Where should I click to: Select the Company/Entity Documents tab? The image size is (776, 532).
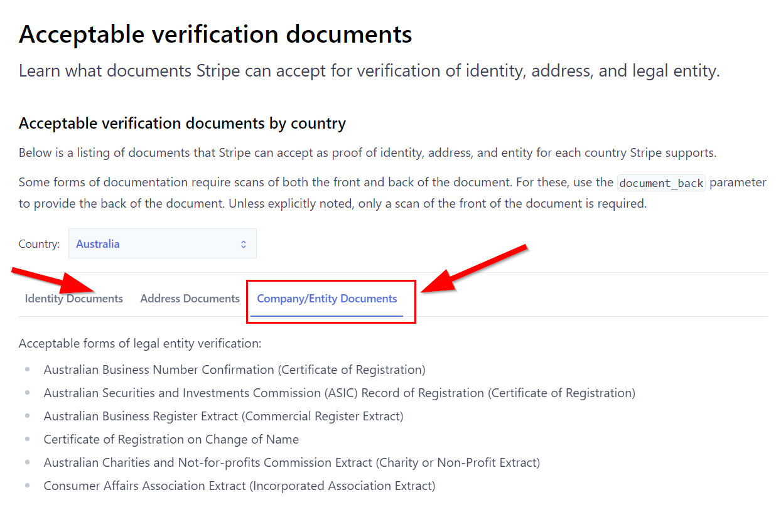[x=327, y=299]
